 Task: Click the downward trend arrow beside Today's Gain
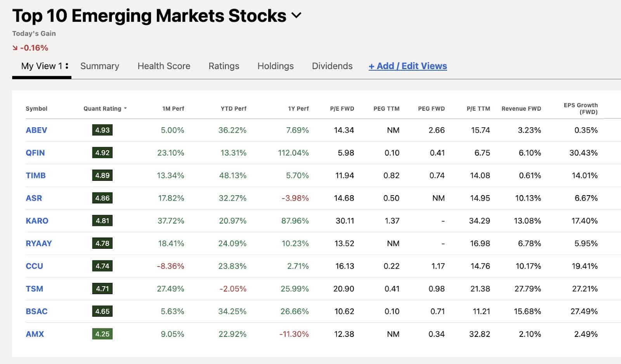(14, 47)
